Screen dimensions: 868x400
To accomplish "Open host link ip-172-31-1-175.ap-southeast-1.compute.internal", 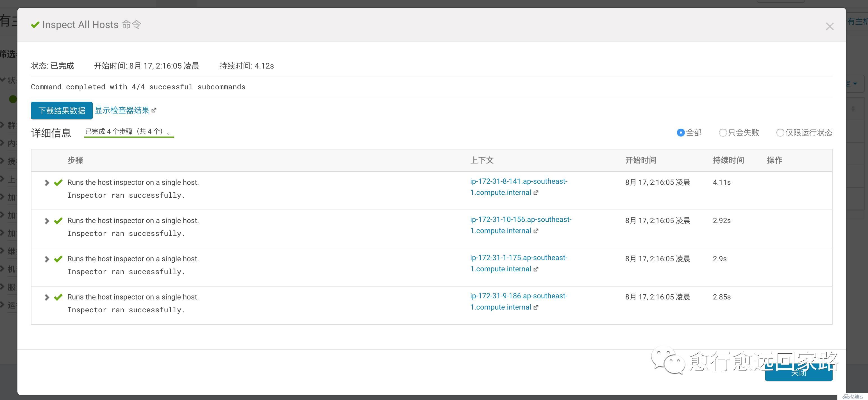I will [x=519, y=263].
